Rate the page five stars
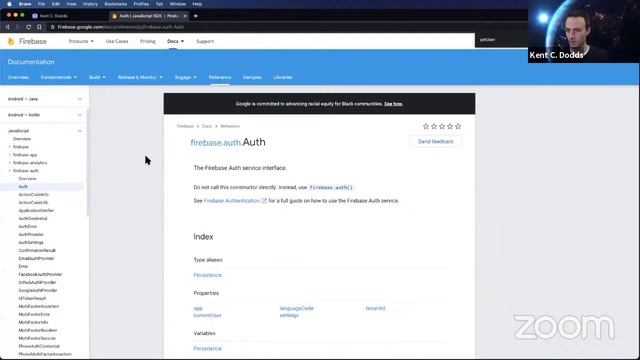640x360 pixels. click(458, 127)
